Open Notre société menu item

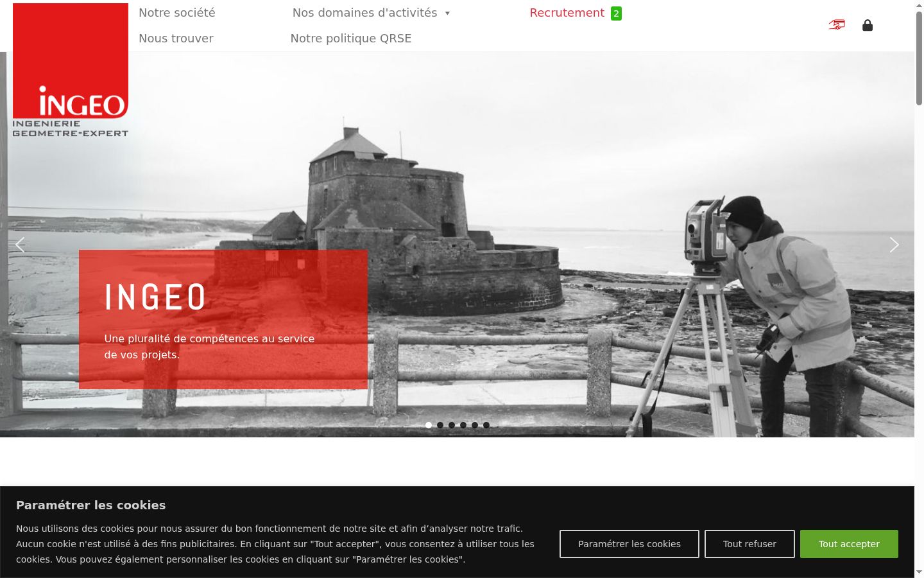(x=177, y=13)
